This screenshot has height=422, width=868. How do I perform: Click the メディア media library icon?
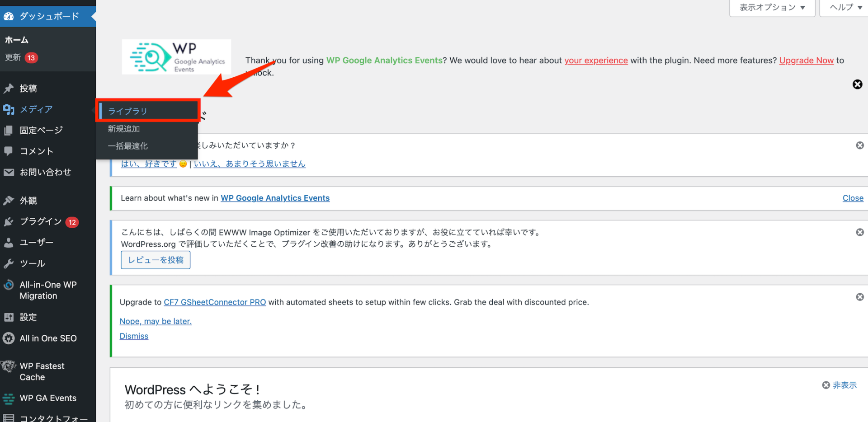tap(9, 109)
